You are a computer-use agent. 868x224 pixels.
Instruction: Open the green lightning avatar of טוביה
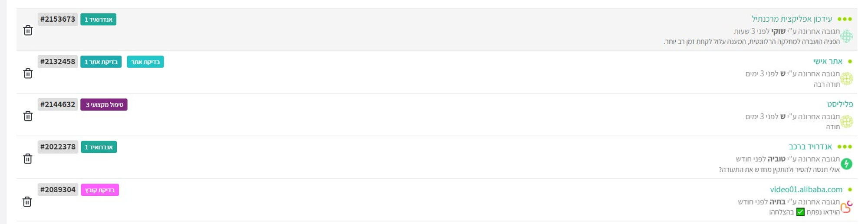coord(846,164)
